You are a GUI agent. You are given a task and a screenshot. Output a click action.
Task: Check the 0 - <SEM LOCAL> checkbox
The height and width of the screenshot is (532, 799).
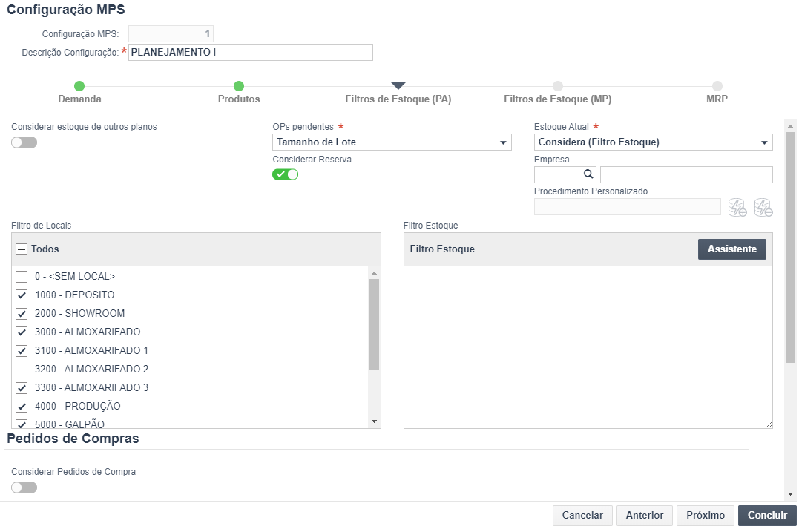coord(22,276)
